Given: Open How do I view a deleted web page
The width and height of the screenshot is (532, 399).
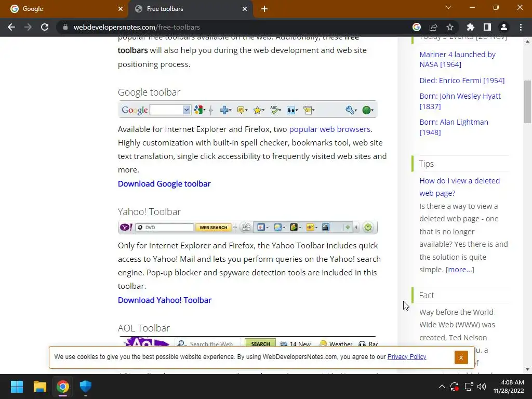Looking at the screenshot, I should (459, 187).
